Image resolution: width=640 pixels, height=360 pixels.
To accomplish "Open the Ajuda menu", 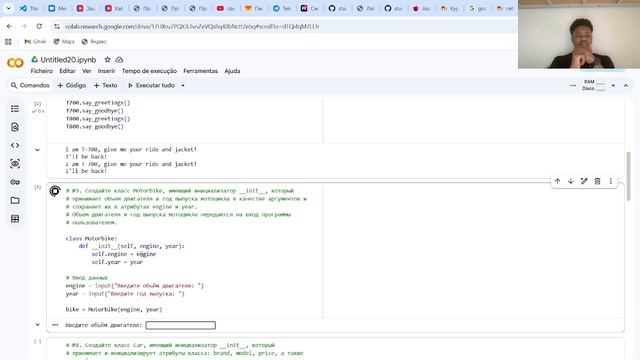I will click(232, 71).
